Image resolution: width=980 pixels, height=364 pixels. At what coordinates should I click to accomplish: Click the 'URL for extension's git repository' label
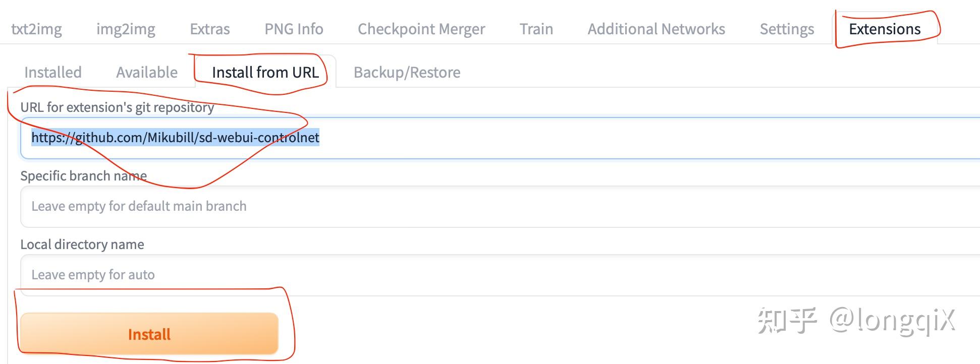[117, 107]
